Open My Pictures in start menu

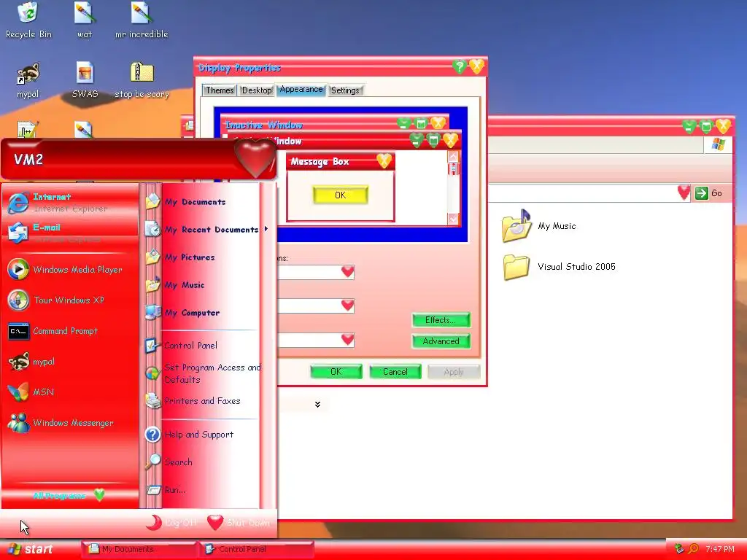(204, 257)
